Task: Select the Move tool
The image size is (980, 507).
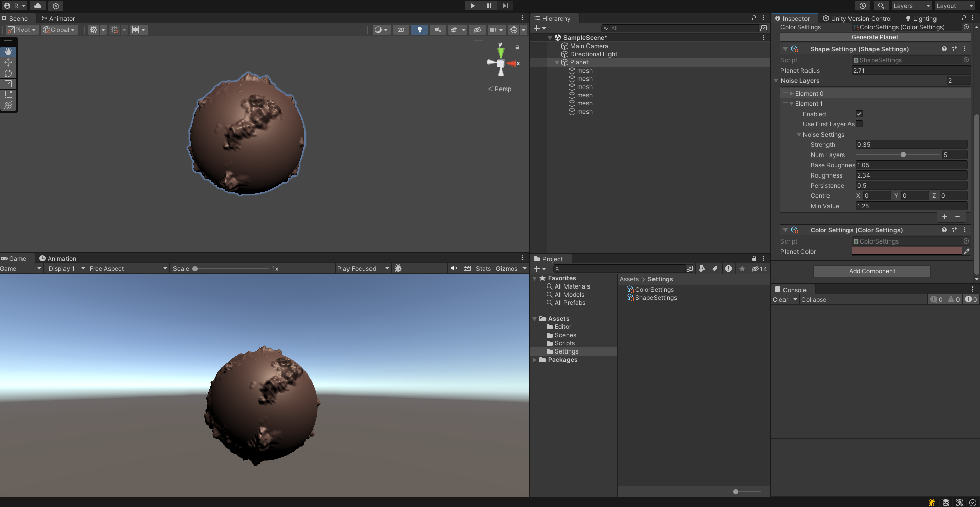Action: point(8,62)
